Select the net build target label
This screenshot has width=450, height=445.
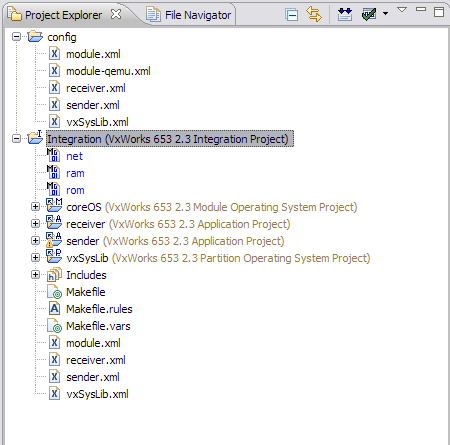point(74,156)
